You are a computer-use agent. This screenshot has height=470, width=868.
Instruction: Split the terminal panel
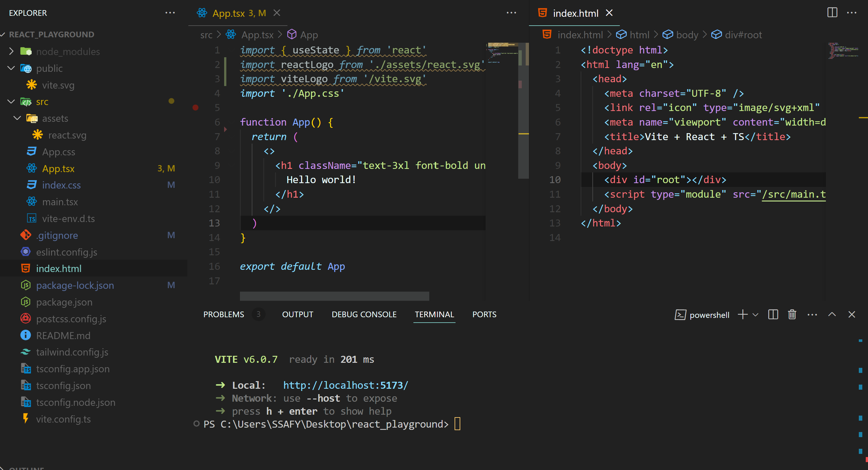(x=773, y=314)
